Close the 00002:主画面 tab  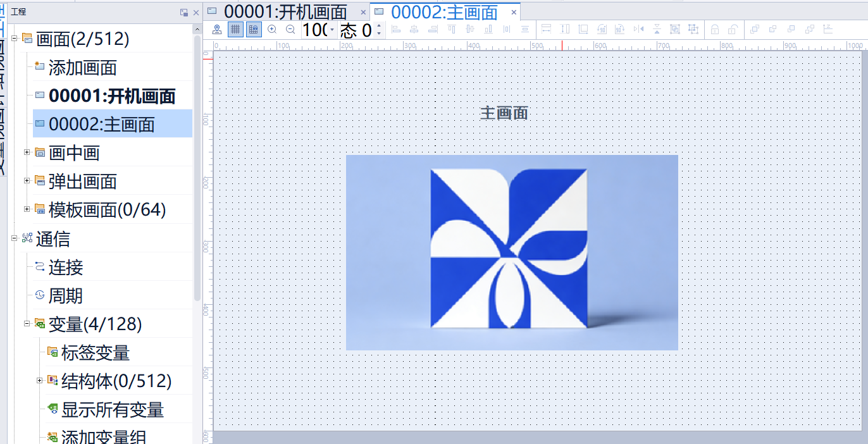point(514,12)
